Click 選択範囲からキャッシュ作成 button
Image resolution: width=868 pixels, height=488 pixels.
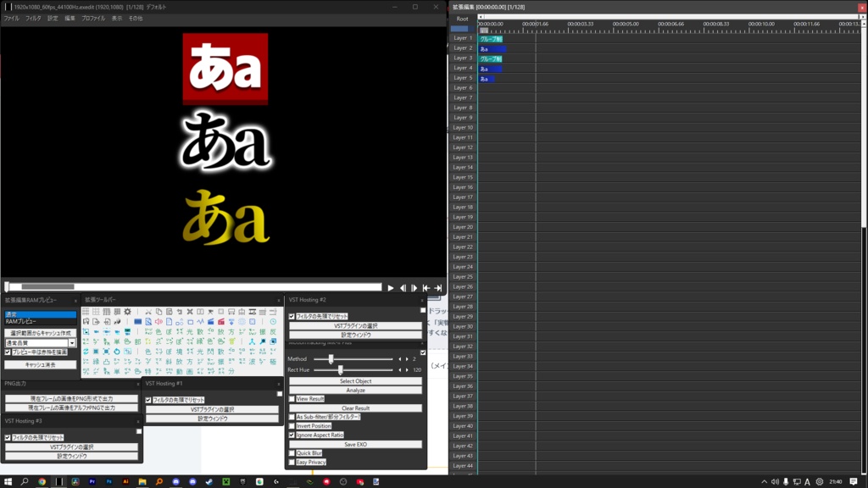pos(41,333)
